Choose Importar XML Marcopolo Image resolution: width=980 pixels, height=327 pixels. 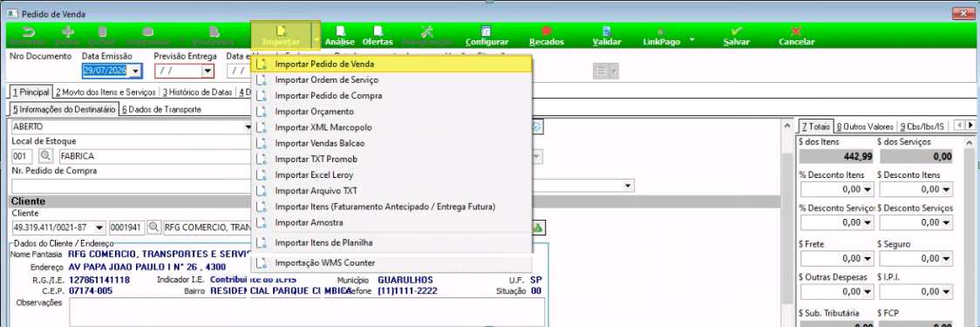pos(391,127)
